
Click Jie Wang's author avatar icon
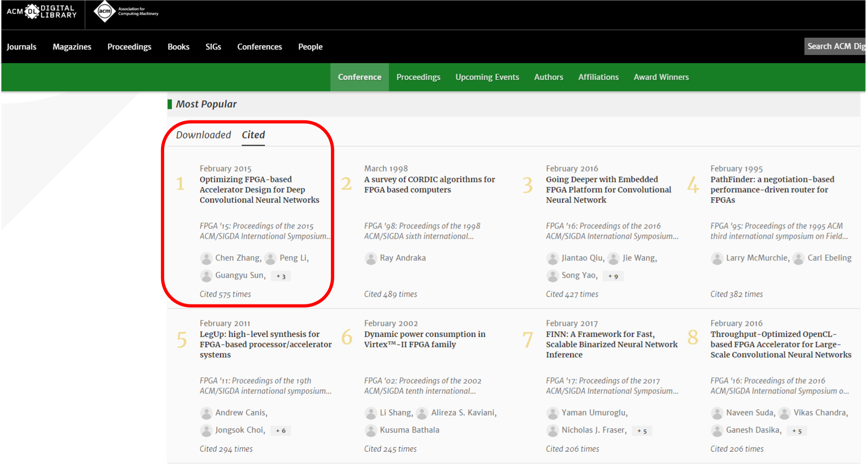613,258
